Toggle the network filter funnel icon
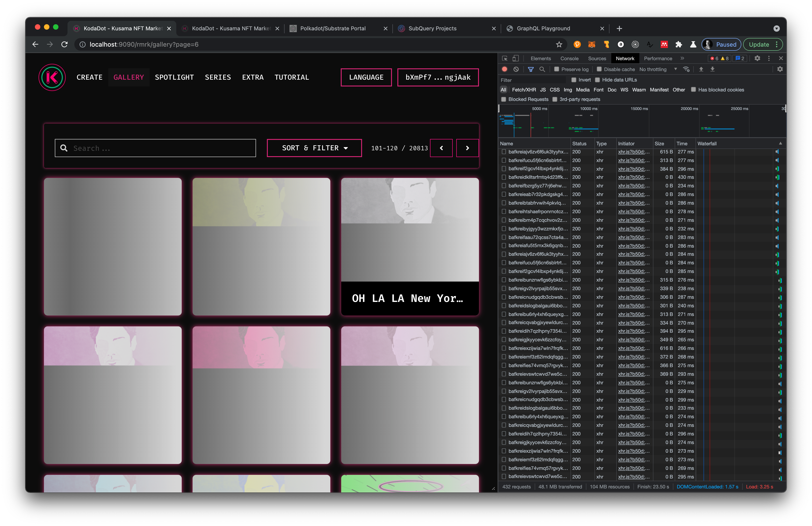Image resolution: width=812 pixels, height=526 pixels. 531,69
